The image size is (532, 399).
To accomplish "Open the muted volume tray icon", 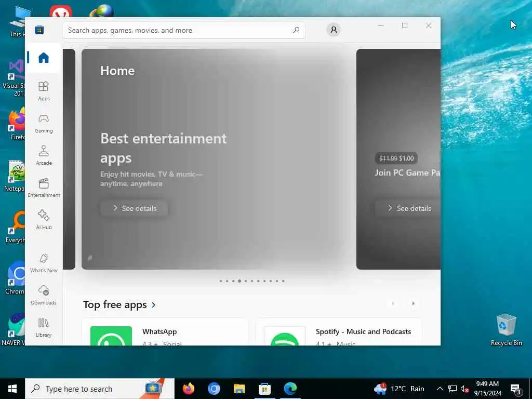I will tap(464, 389).
